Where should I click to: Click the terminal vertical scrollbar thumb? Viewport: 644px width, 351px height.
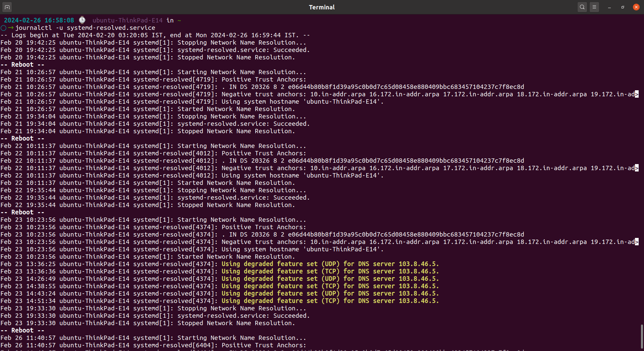[642, 337]
